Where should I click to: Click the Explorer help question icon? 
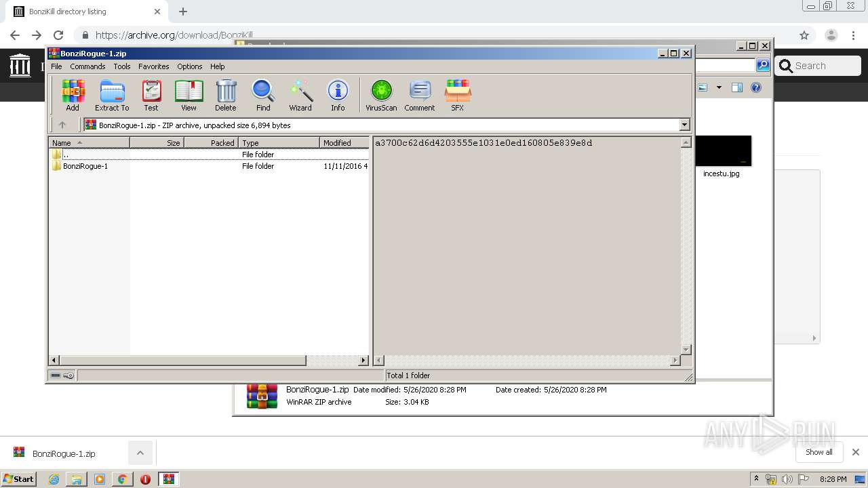click(756, 87)
